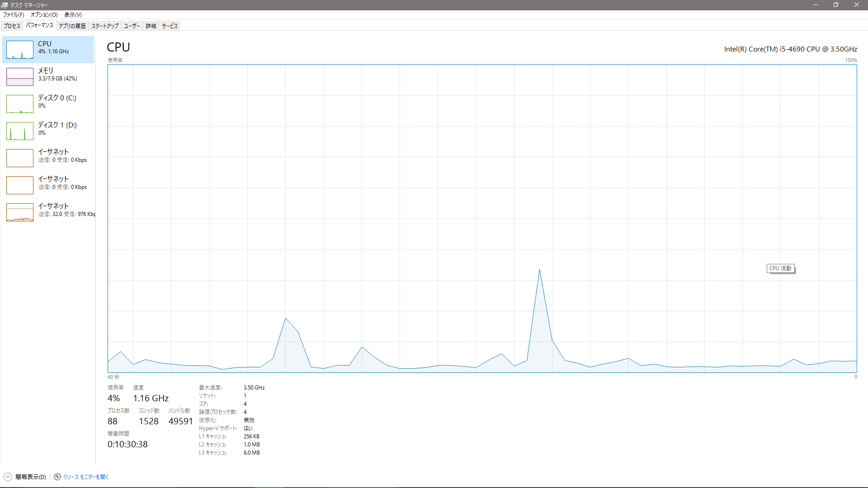The width and height of the screenshot is (868, 488).
Task: Click リソース モニターを開く link
Action: [x=86, y=477]
